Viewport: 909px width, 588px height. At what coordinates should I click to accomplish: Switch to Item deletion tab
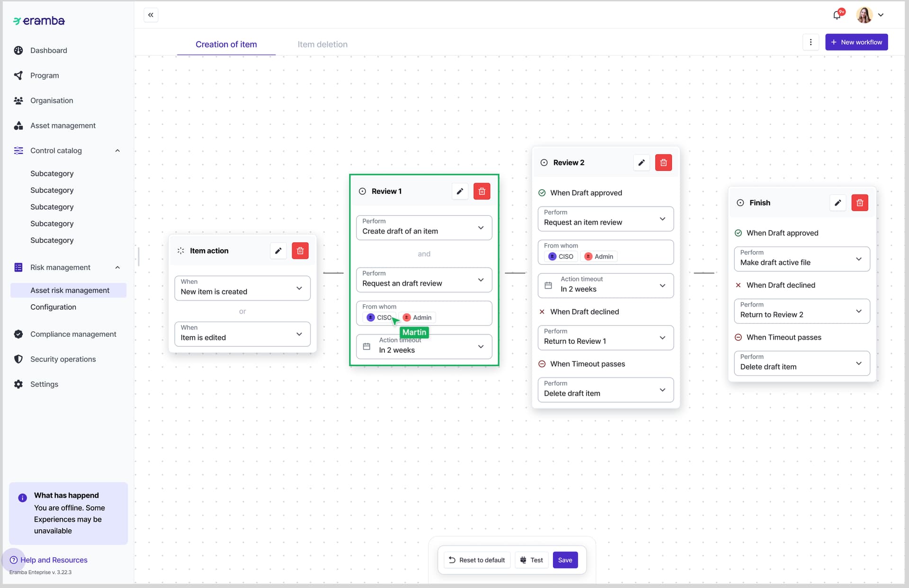(x=322, y=44)
